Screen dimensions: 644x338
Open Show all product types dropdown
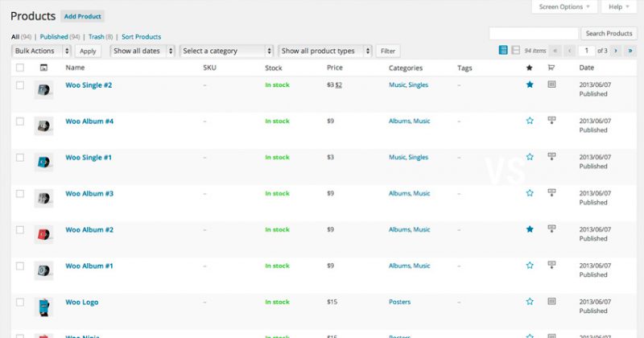pyautogui.click(x=325, y=51)
